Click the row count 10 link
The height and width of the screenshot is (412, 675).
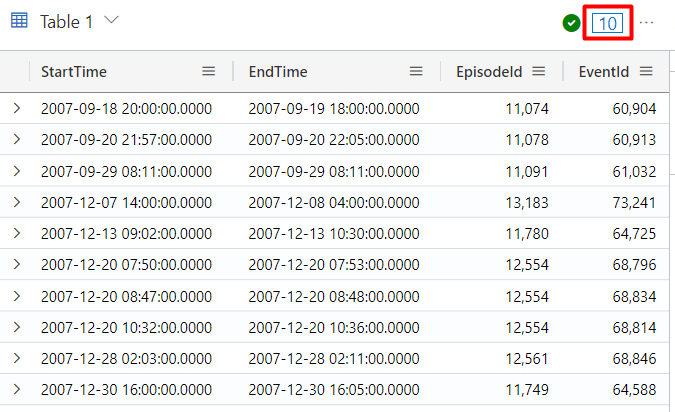[x=607, y=23]
